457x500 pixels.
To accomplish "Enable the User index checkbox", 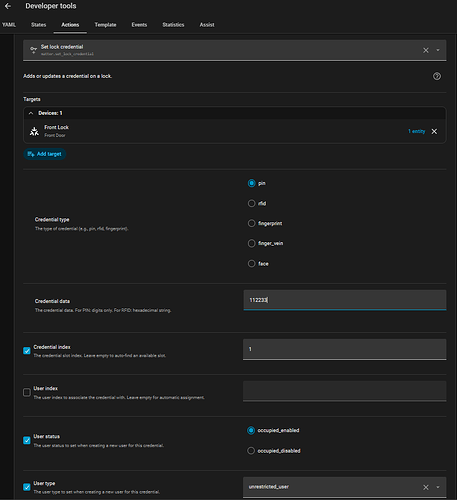I will (27, 392).
